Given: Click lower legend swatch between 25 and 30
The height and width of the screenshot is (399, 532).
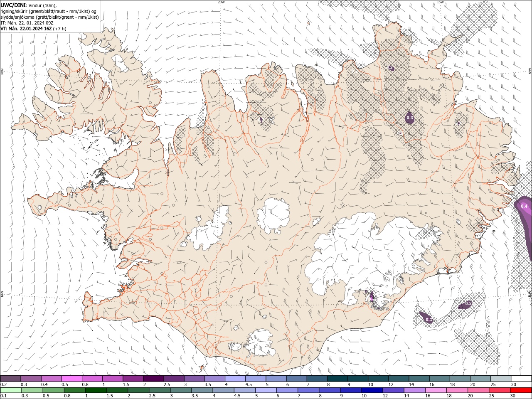Looking at the screenshot, I should tap(499, 390).
